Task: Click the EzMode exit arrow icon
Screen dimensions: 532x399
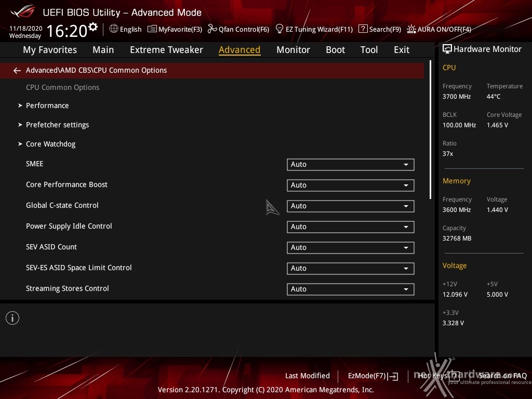Action: [x=393, y=376]
